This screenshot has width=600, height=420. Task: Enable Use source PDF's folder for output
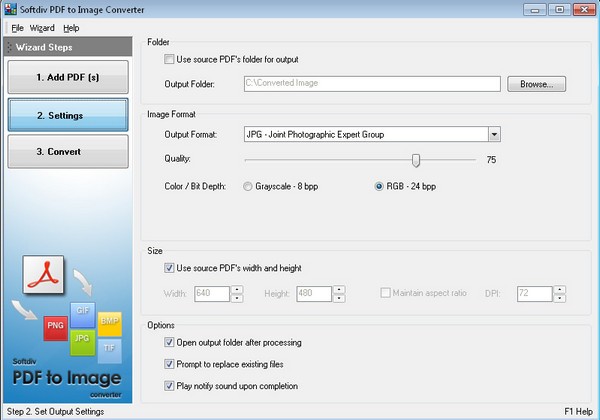pyautogui.click(x=169, y=59)
